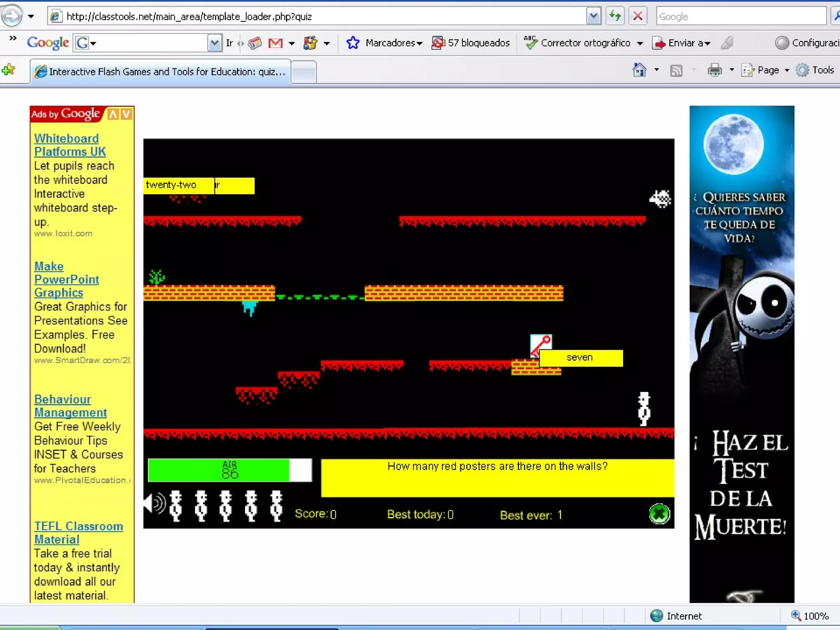Screen dimensions: 840x630
Task: Click the browser stop button
Action: click(637, 16)
